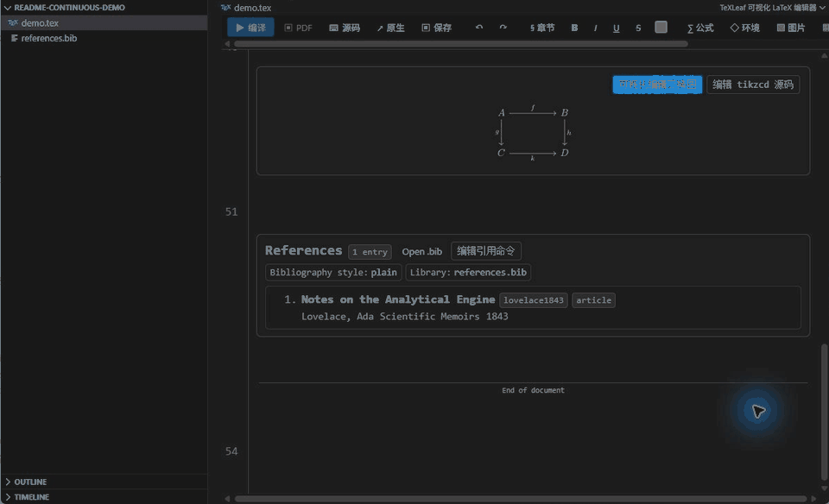
Task: Insert a formula with ∑ 公式
Action: point(700,28)
